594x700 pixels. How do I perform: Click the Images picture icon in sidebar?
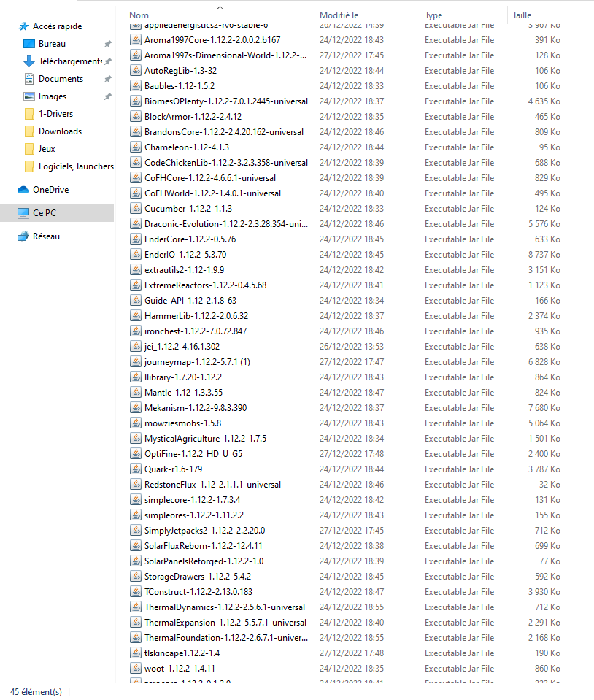click(x=29, y=96)
